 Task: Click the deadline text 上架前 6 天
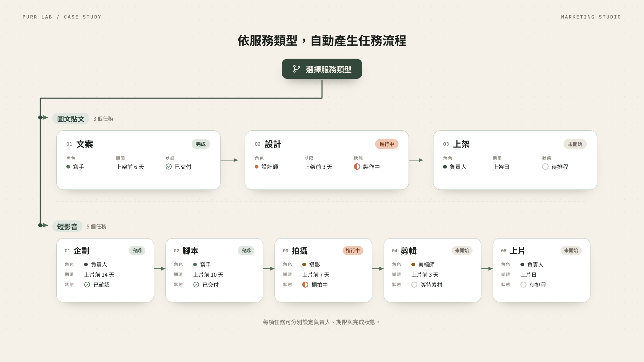(130, 167)
